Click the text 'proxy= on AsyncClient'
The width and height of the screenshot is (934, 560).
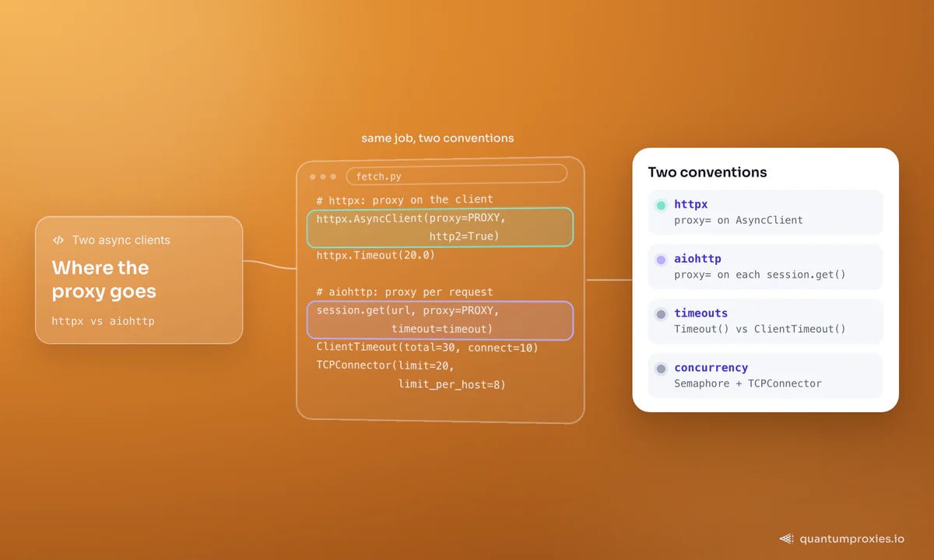[739, 220]
